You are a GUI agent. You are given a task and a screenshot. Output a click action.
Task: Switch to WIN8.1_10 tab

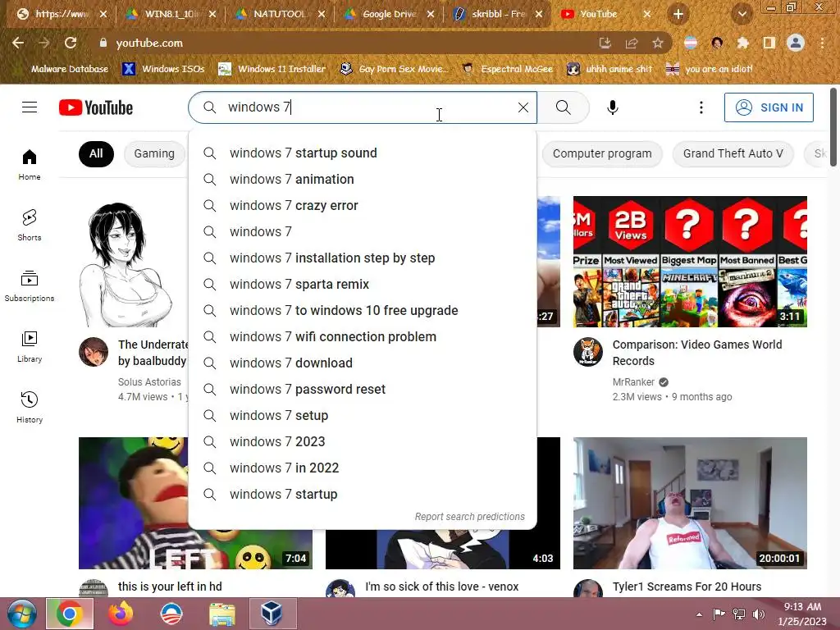(x=171, y=15)
